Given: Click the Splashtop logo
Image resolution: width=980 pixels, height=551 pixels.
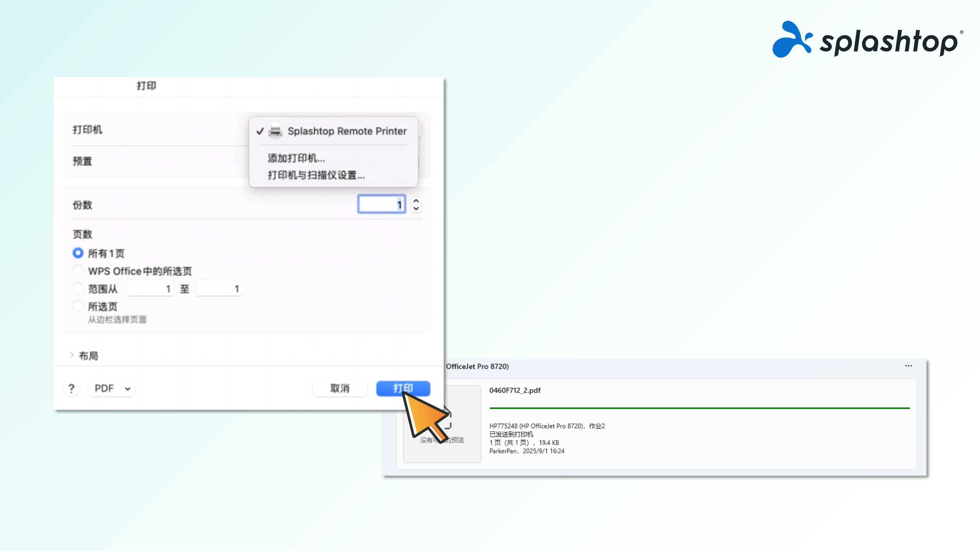Looking at the screenshot, I should (x=867, y=40).
